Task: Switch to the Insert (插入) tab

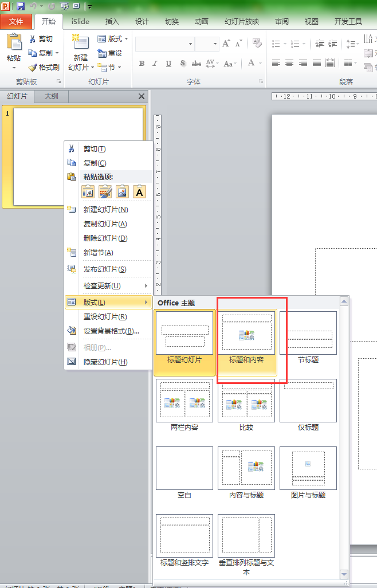Action: point(112,22)
